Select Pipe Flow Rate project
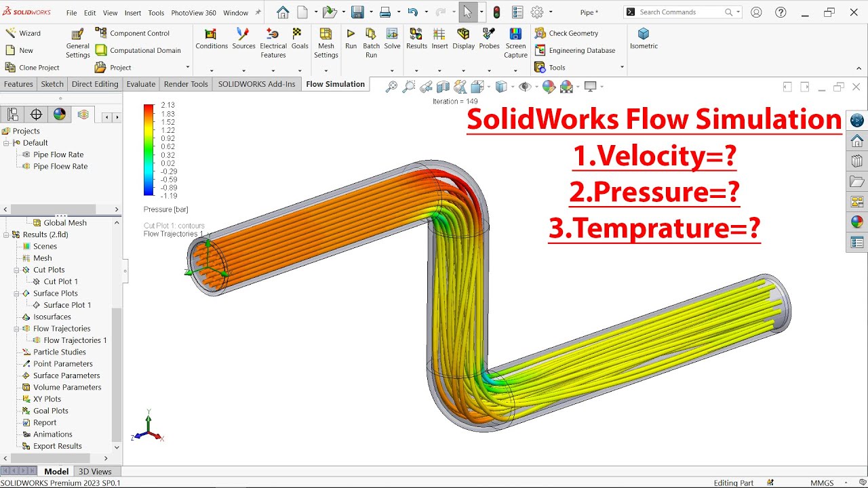Screen dimensions: 868x488 (x=58, y=155)
